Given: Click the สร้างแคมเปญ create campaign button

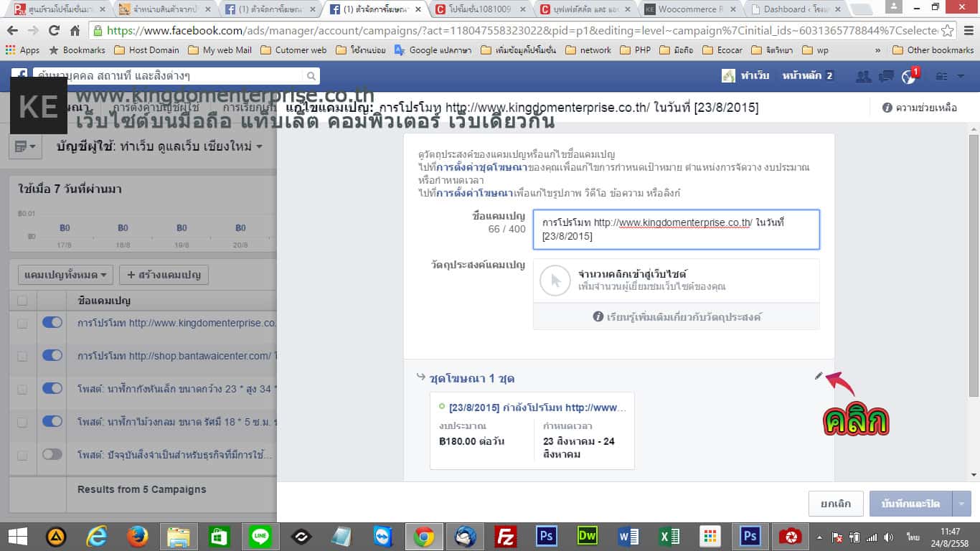Looking at the screenshot, I should tap(164, 275).
